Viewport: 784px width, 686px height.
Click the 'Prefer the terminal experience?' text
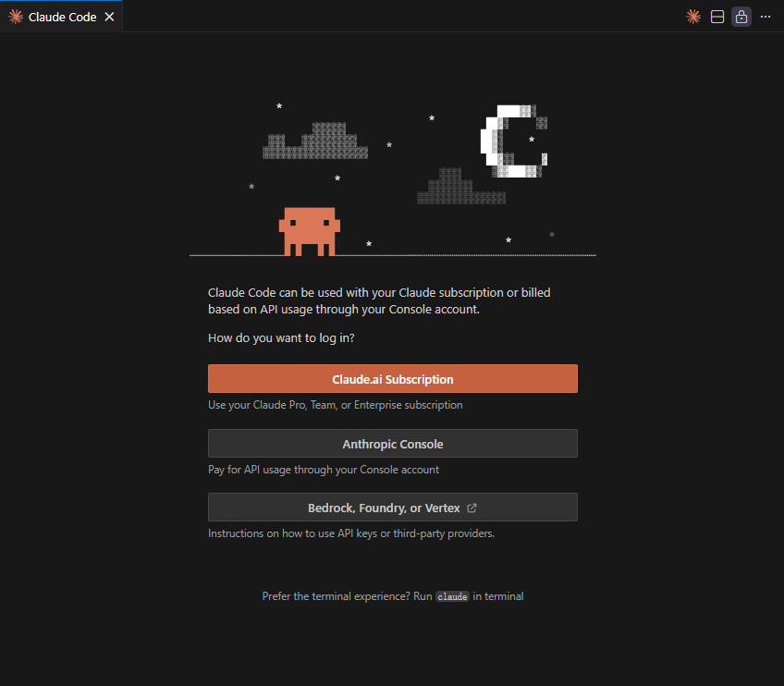[336, 596]
